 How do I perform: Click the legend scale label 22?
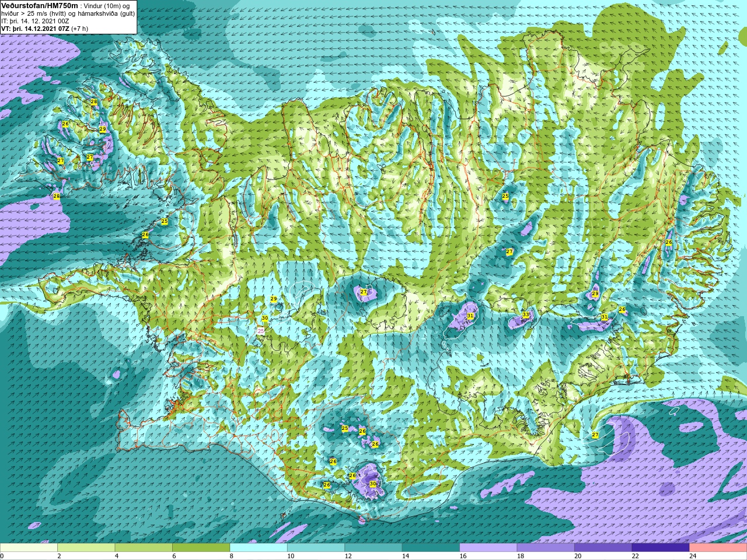[636, 556]
